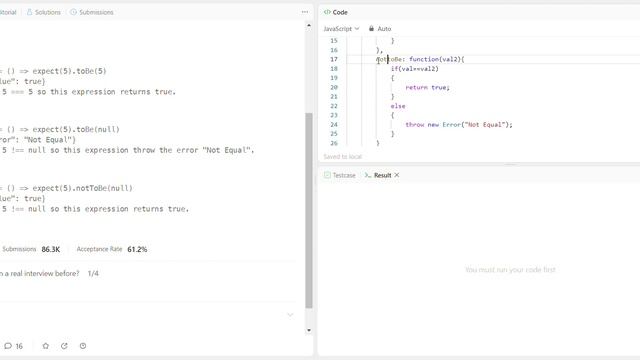The image size is (640, 360).
Task: Click line number 17 in the gutter
Action: coord(334,59)
